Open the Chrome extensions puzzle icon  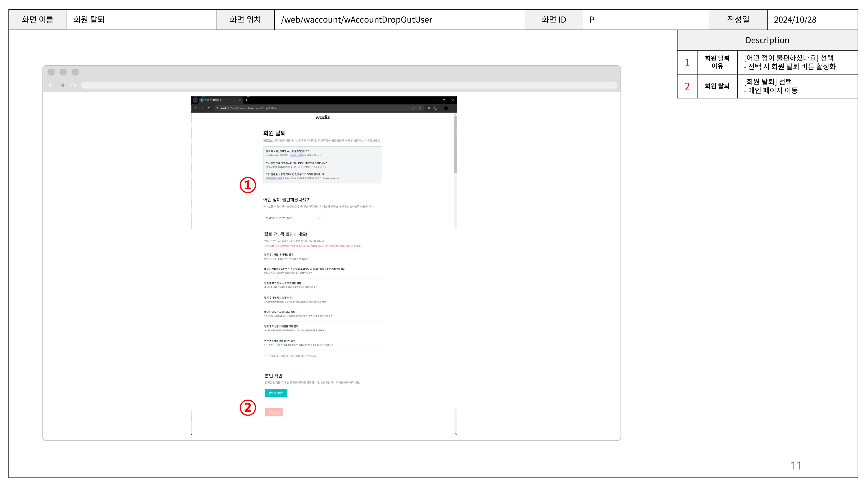tap(436, 108)
